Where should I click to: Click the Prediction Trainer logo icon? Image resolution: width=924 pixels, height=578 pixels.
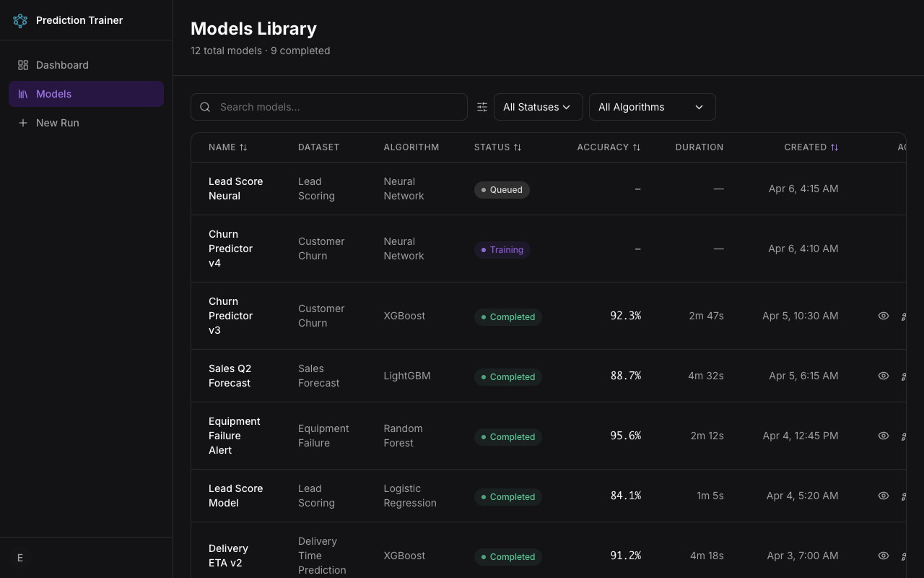(x=20, y=20)
